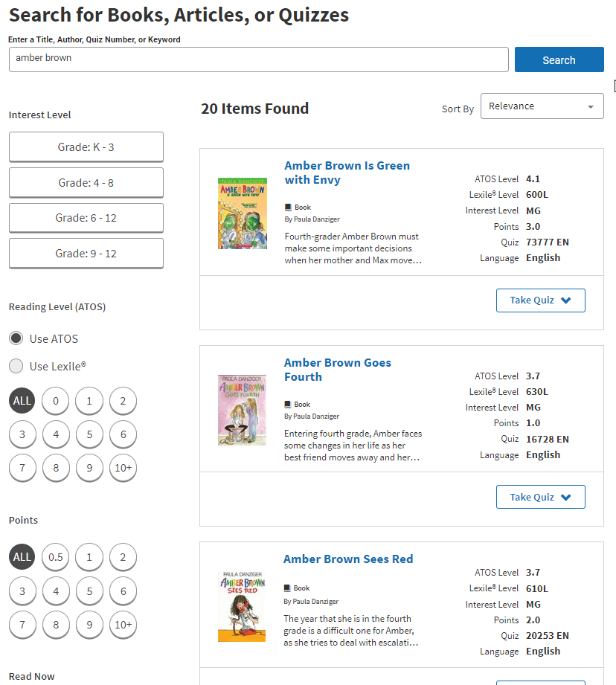The width and height of the screenshot is (616, 685).
Task: Filter by Interest Level Grade: 4 - 8
Action: click(x=86, y=183)
